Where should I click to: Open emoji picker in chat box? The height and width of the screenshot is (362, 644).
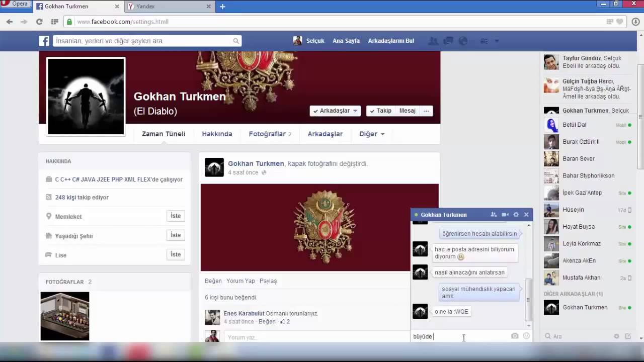click(526, 336)
